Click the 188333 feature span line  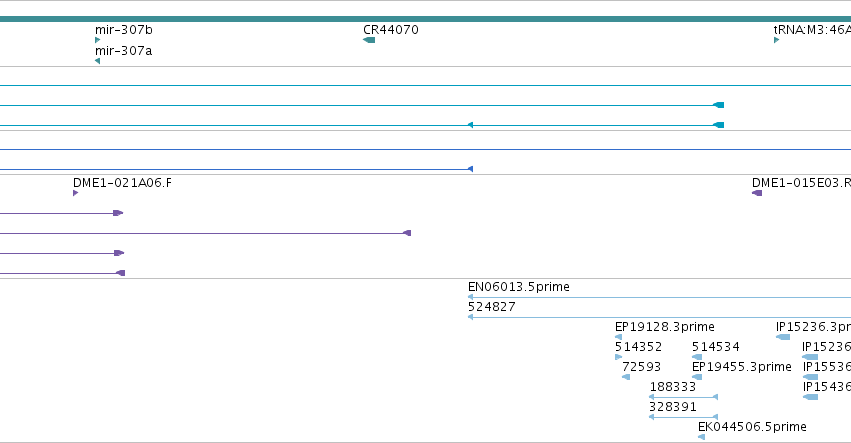point(684,397)
